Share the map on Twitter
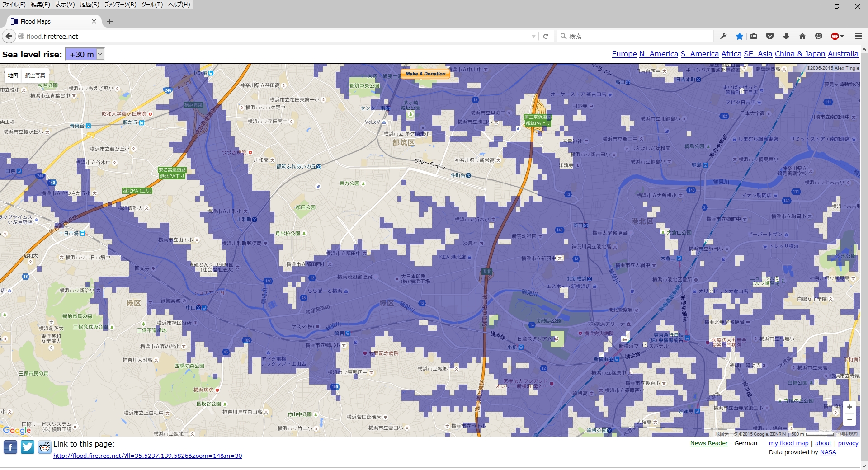868x470 pixels. 28,447
